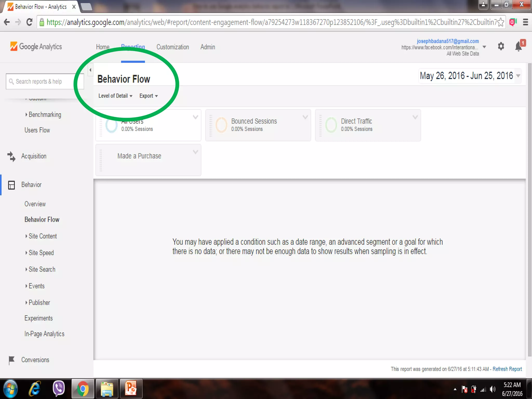
Task: Open the settings gear icon
Action: (x=501, y=46)
